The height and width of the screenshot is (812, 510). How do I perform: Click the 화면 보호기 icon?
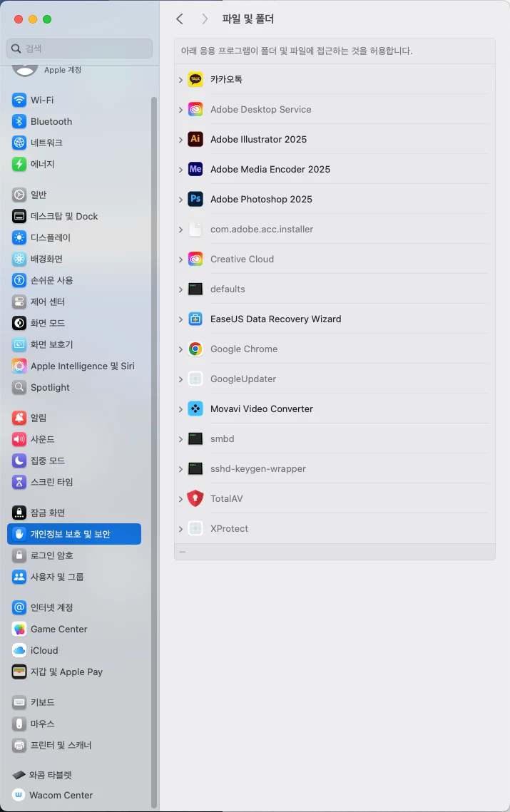coord(19,344)
